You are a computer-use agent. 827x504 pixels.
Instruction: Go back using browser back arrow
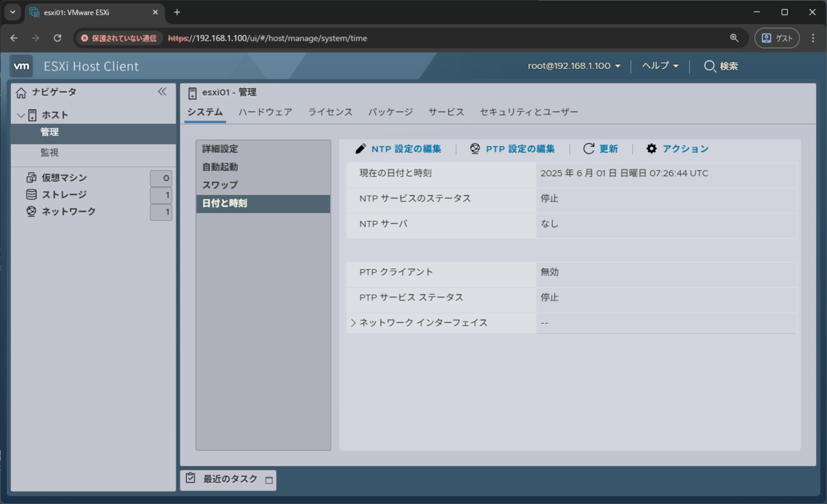[x=14, y=38]
